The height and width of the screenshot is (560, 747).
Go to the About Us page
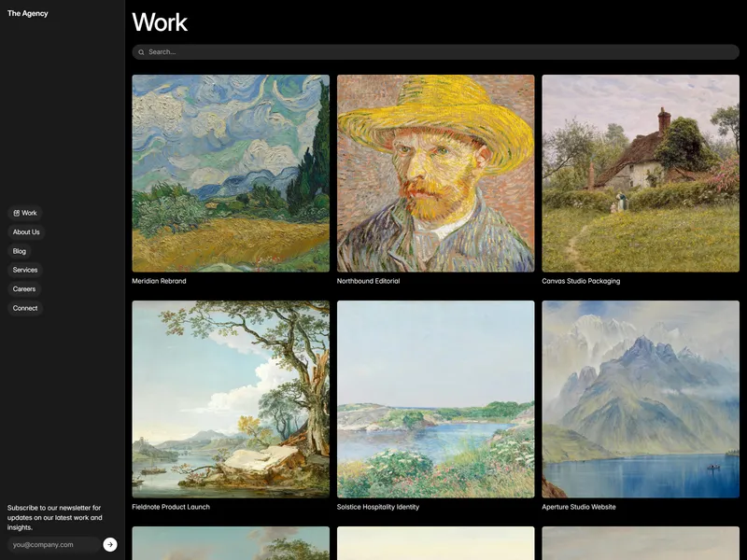(x=26, y=231)
